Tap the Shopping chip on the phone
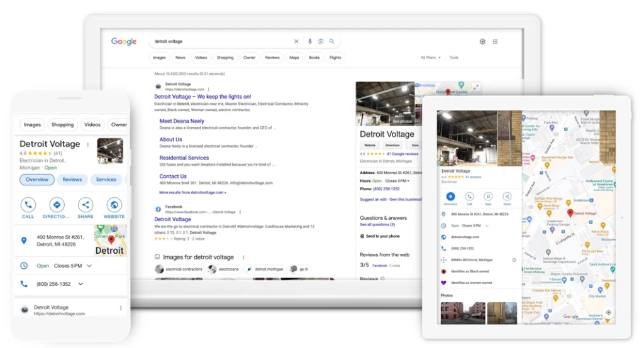Viewport: 644px width, 348px height. (x=62, y=124)
